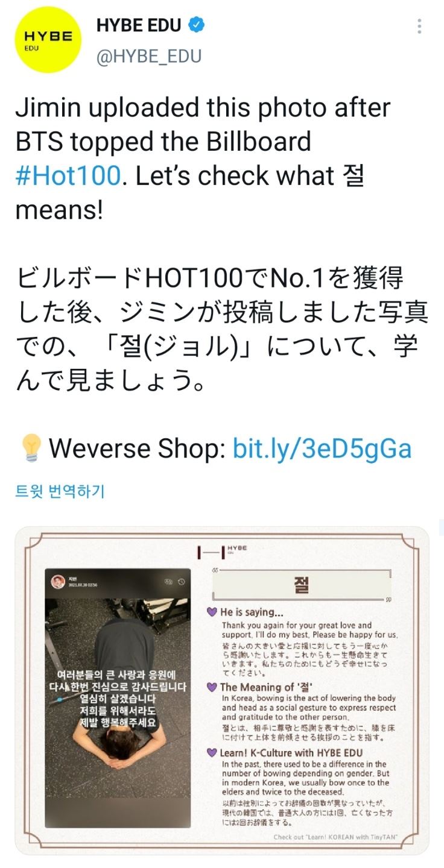The image size is (444, 868).
Task: Tap purple heart beside The Meaning of '절'
Action: [212, 687]
